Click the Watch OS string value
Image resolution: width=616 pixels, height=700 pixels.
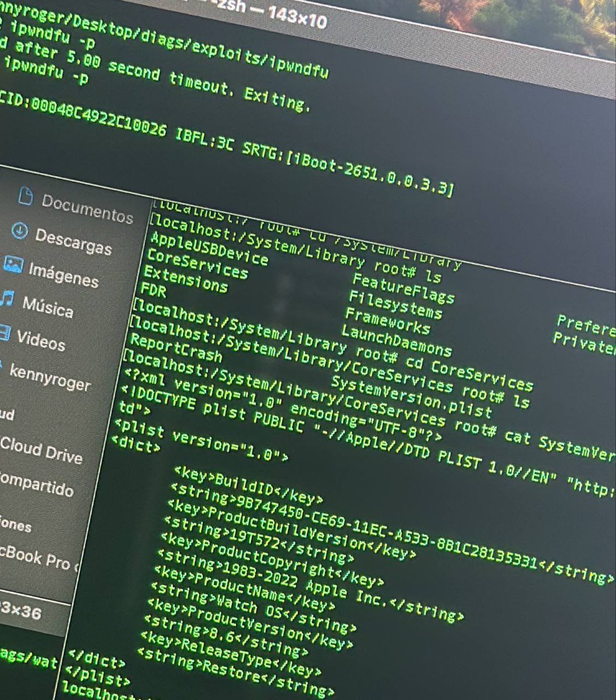(x=253, y=607)
